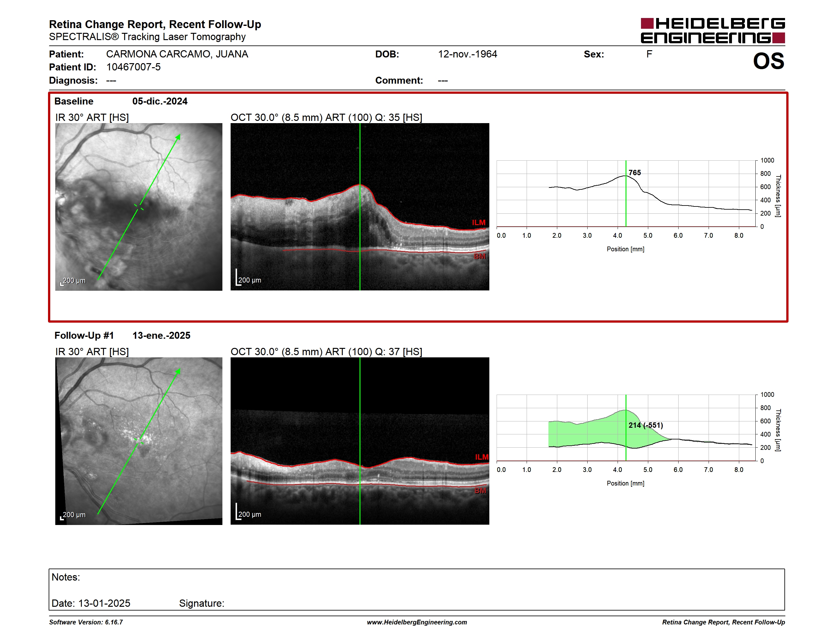Click the follow-up OCT Q: 37 header text
This screenshot has height=644, width=834.
[x=327, y=352]
